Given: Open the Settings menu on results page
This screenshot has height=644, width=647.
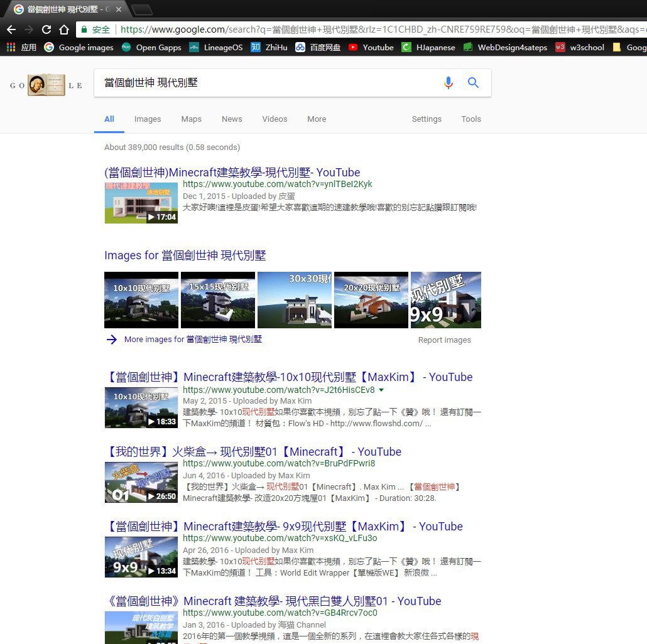Looking at the screenshot, I should tap(427, 119).
